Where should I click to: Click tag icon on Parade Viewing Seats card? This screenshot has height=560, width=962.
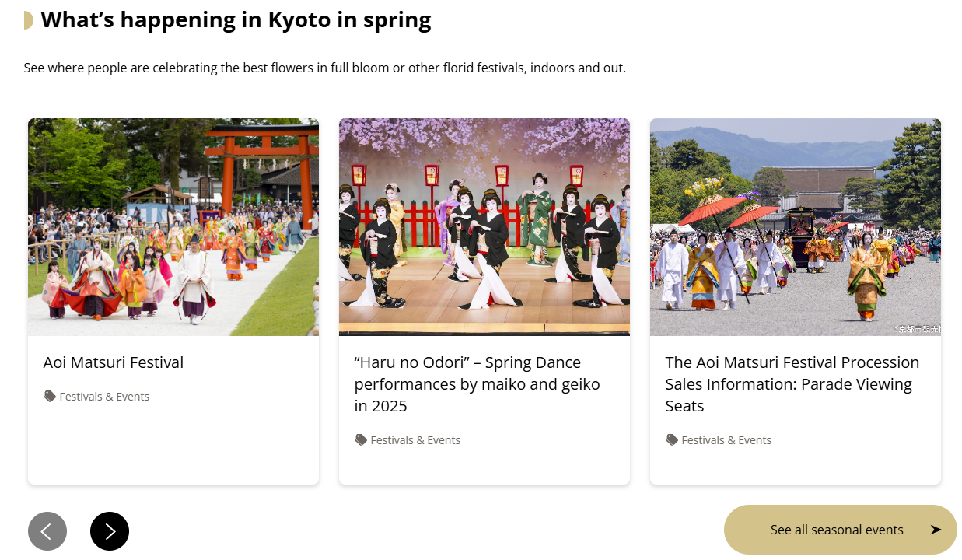point(672,440)
